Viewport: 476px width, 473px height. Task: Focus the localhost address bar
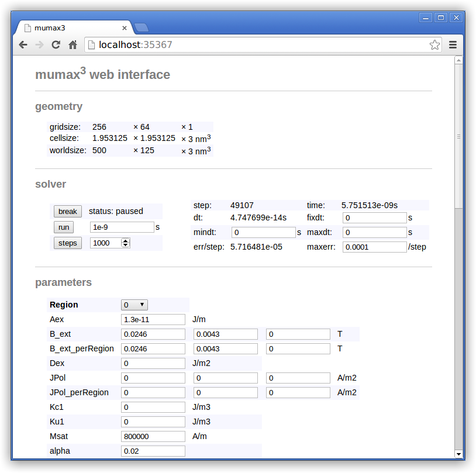click(x=257, y=44)
